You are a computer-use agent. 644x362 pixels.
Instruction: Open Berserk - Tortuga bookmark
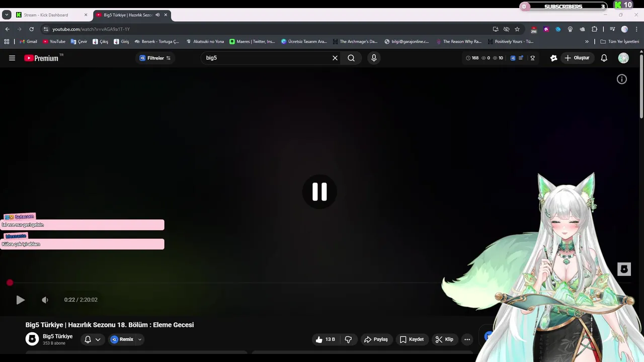click(x=156, y=42)
